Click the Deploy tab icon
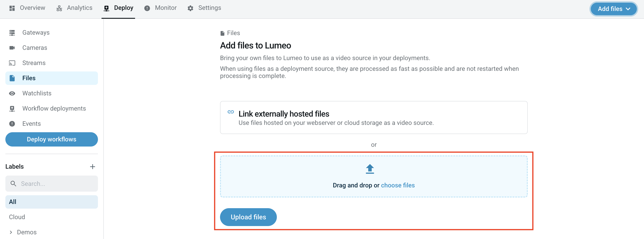 pos(106,8)
